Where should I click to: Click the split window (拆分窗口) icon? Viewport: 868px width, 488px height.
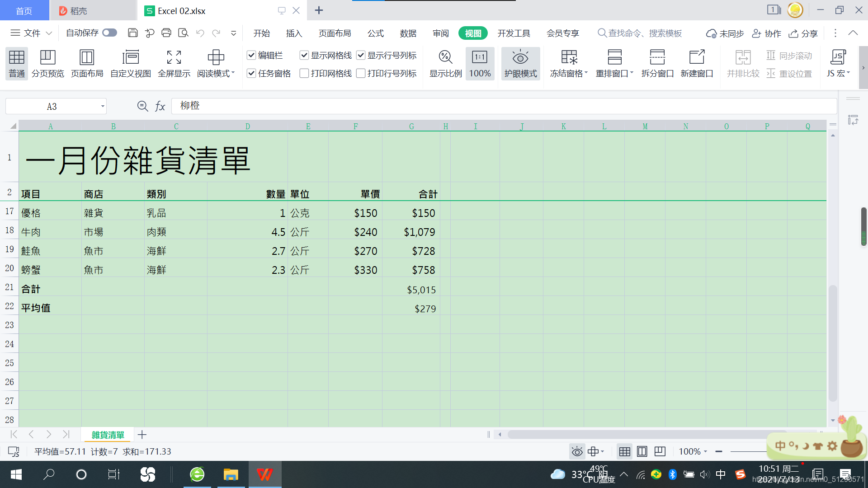tap(657, 58)
